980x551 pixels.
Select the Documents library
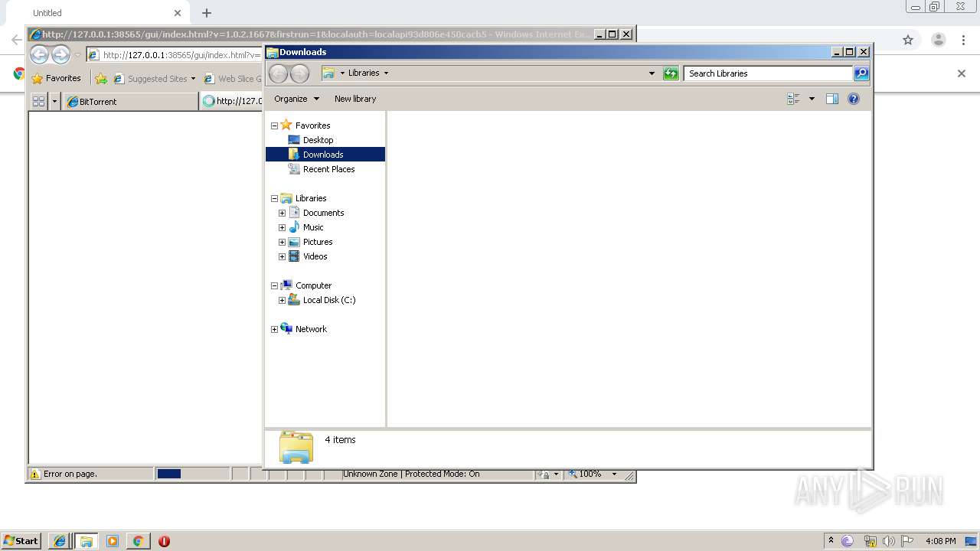(x=323, y=213)
